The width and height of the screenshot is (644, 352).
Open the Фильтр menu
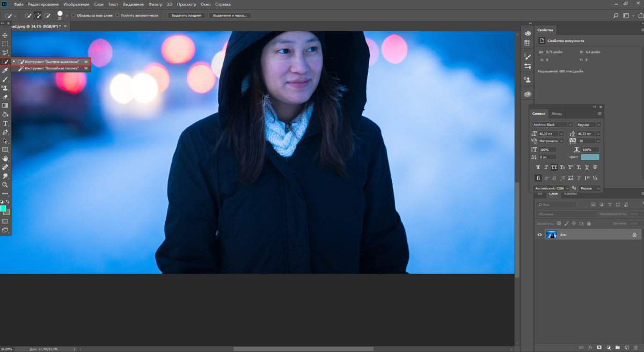point(155,4)
